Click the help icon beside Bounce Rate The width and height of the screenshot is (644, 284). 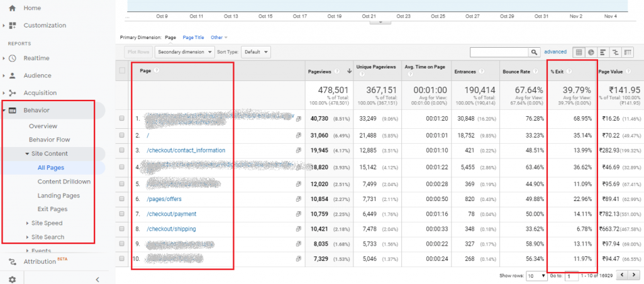(x=535, y=72)
